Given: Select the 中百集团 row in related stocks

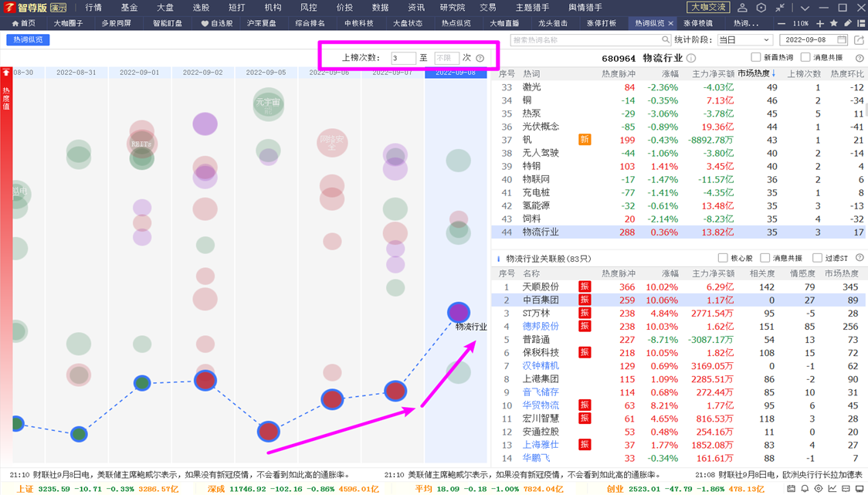Looking at the screenshot, I should pos(677,300).
